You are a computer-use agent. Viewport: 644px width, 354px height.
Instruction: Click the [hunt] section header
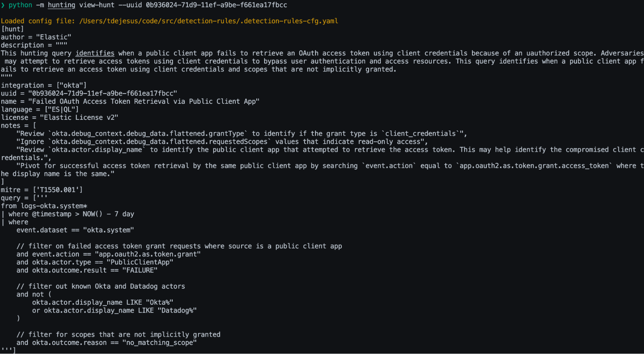point(12,29)
